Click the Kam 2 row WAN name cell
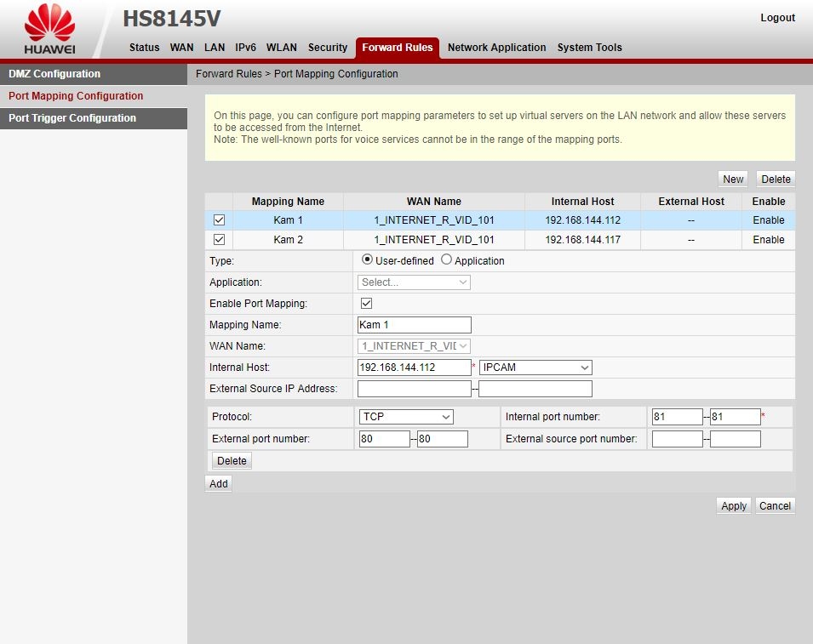Screen dimensions: 813x644 [x=434, y=239]
